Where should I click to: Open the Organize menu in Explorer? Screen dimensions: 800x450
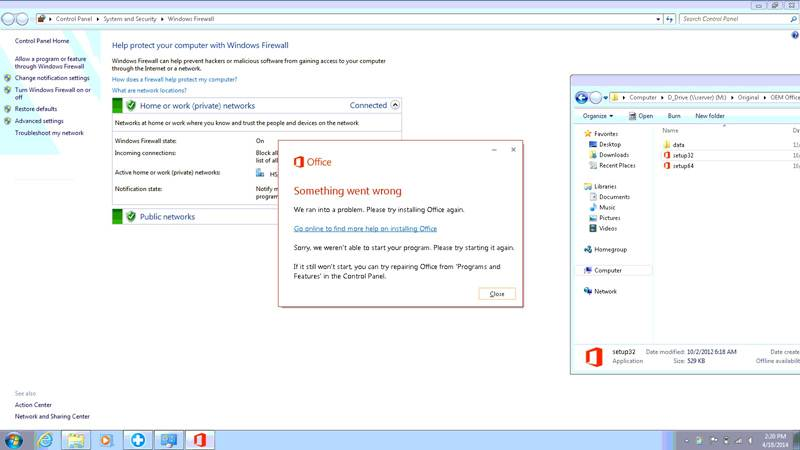pos(598,116)
